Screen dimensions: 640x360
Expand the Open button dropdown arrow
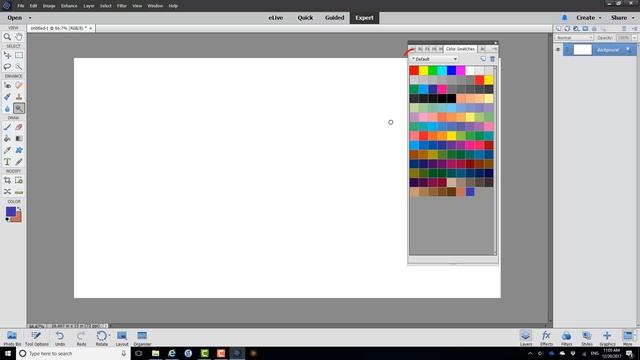[x=30, y=18]
